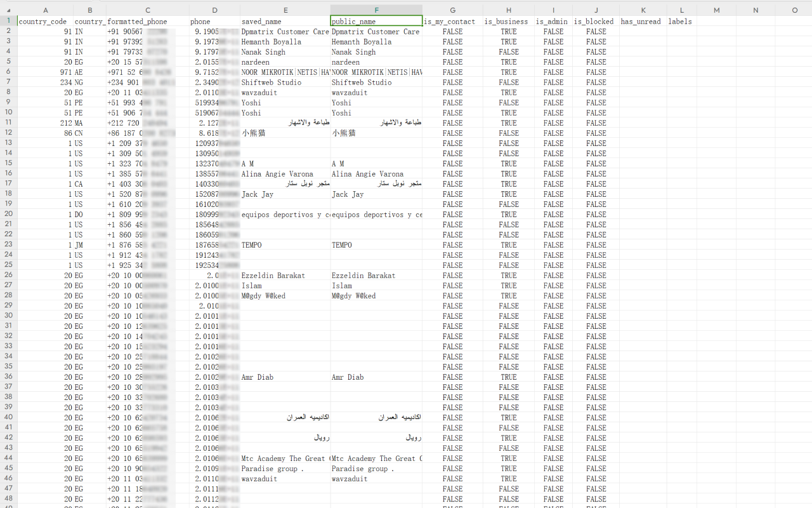Select saved_name cell 'Alina Angie Varona'
Viewport: 812px width, 508px height.
(x=285, y=174)
